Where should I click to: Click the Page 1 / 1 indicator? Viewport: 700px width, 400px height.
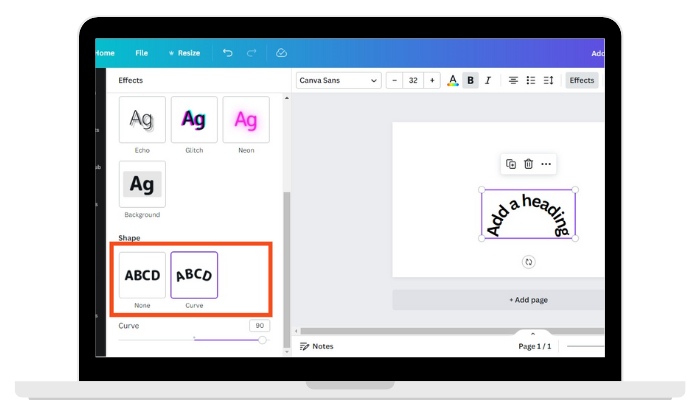coord(534,346)
